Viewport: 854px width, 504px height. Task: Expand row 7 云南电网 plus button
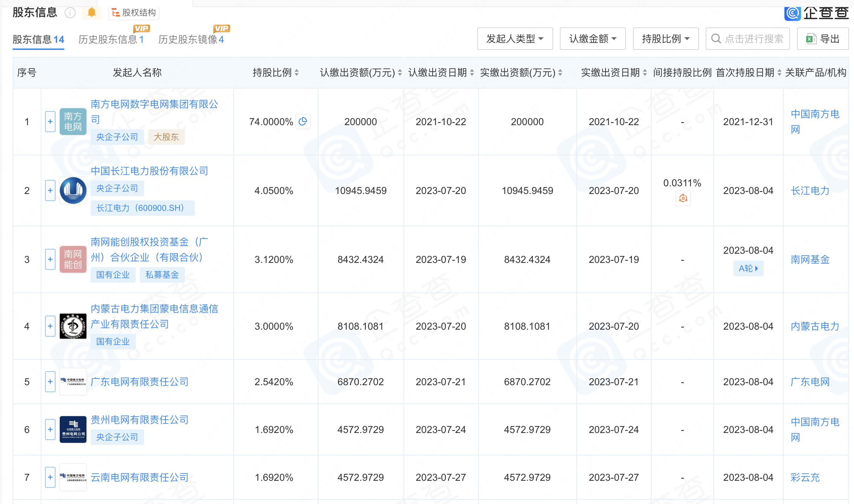pos(50,477)
